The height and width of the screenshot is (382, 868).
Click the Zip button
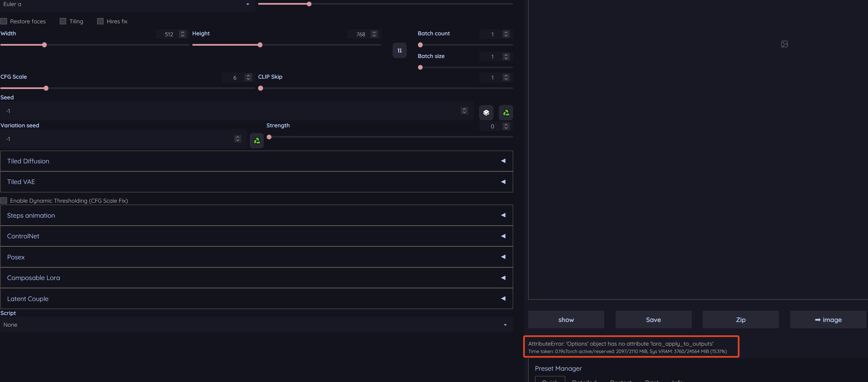740,319
